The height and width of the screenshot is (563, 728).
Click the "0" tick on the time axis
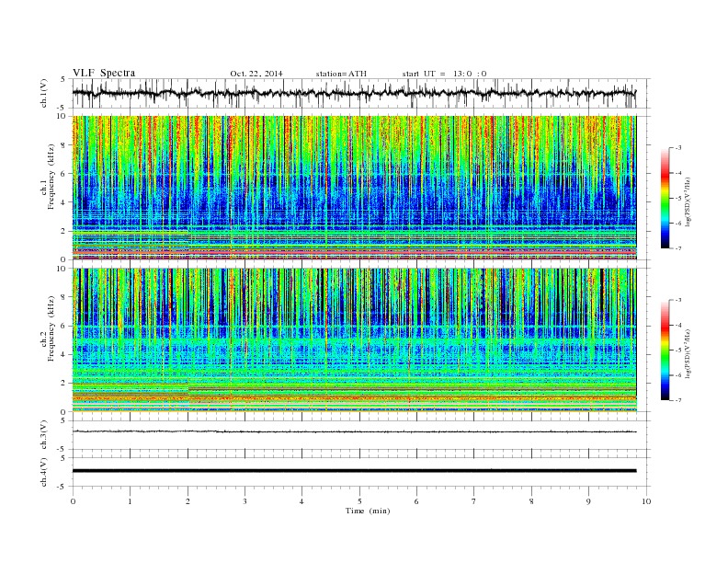[x=73, y=501]
